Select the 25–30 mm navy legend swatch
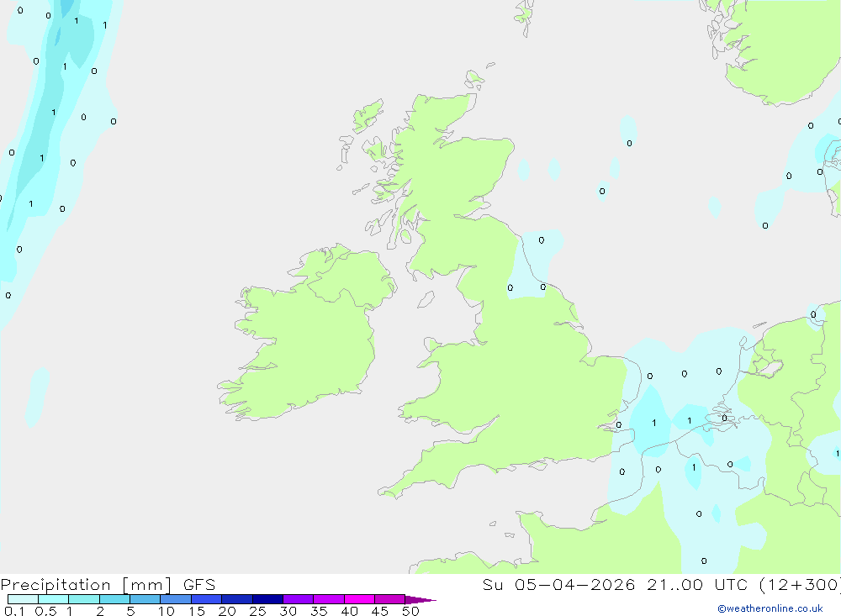 coord(267,599)
